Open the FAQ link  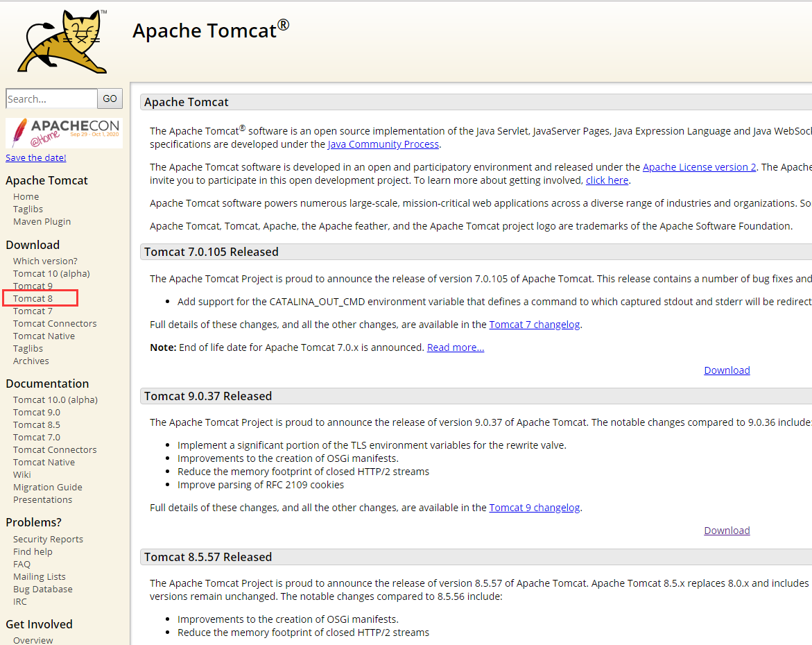pyautogui.click(x=21, y=564)
